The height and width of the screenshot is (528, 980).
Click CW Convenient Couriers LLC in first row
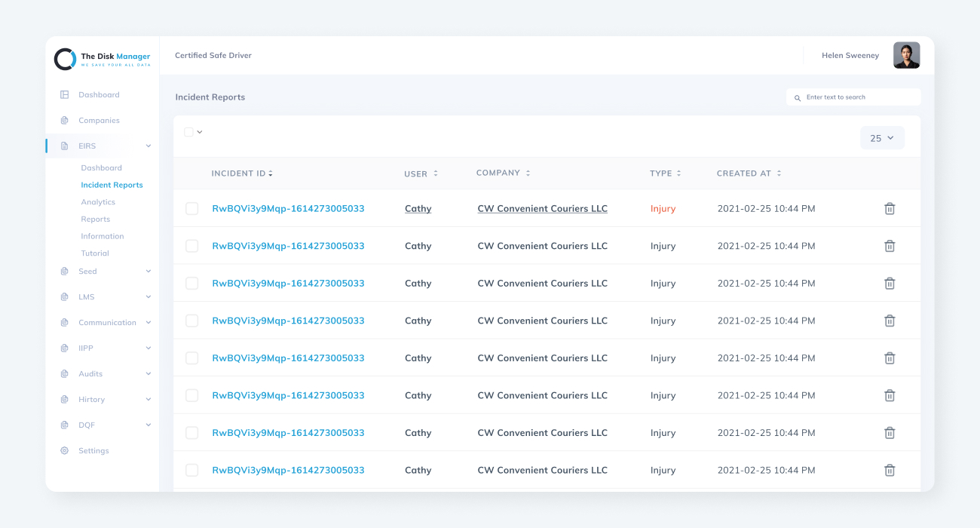[x=542, y=209]
